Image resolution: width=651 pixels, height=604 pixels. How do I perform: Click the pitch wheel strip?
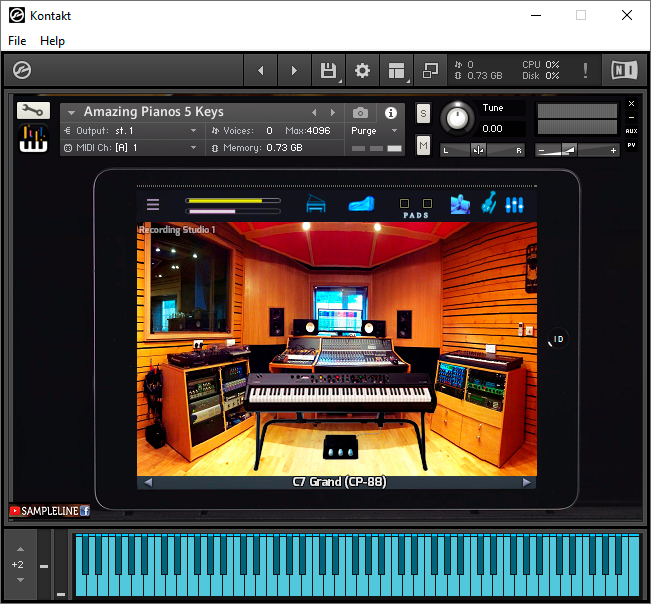point(44,564)
